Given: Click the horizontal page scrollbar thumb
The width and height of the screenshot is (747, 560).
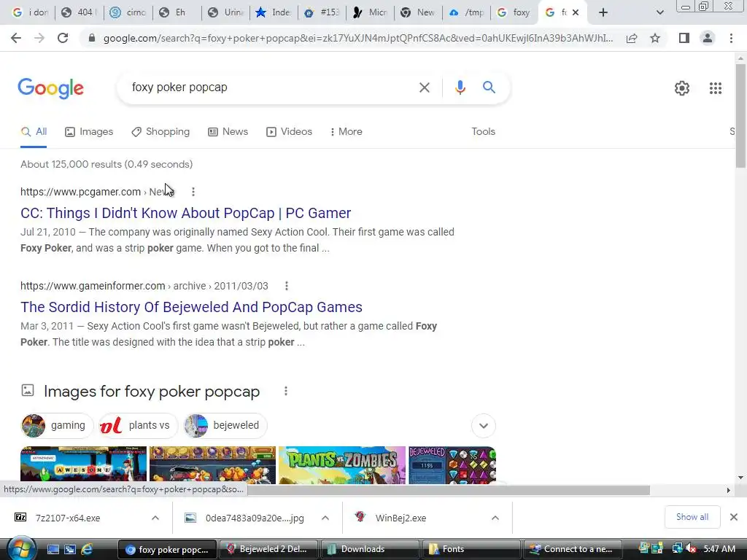Looking at the screenshot, I should coord(448,491).
